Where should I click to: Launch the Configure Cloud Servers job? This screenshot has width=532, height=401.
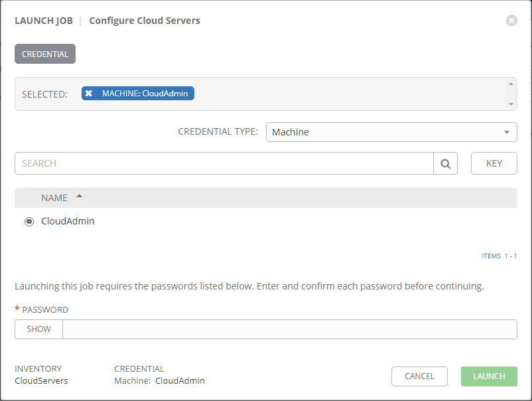[489, 376]
